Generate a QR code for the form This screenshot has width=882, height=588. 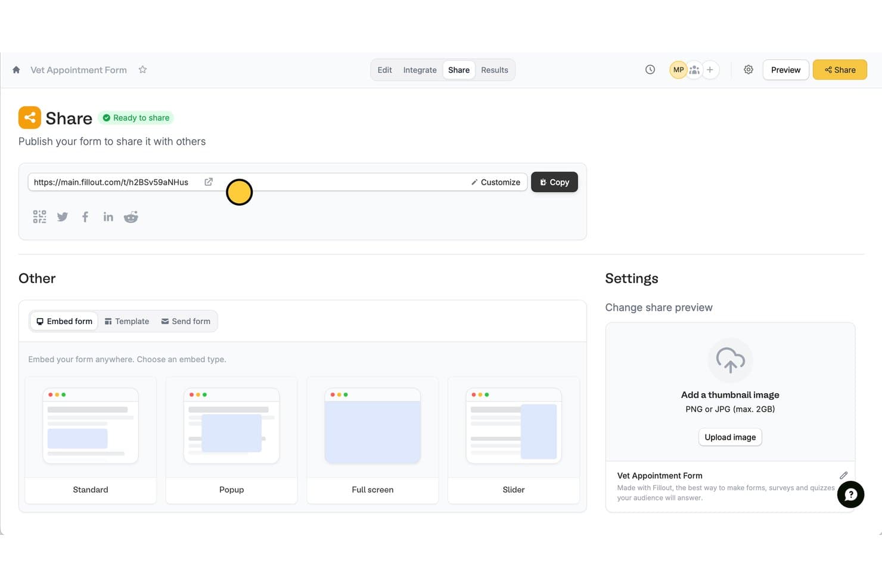tap(39, 217)
